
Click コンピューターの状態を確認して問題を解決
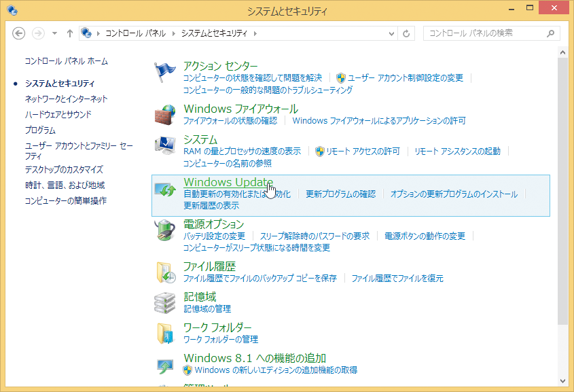click(x=253, y=78)
